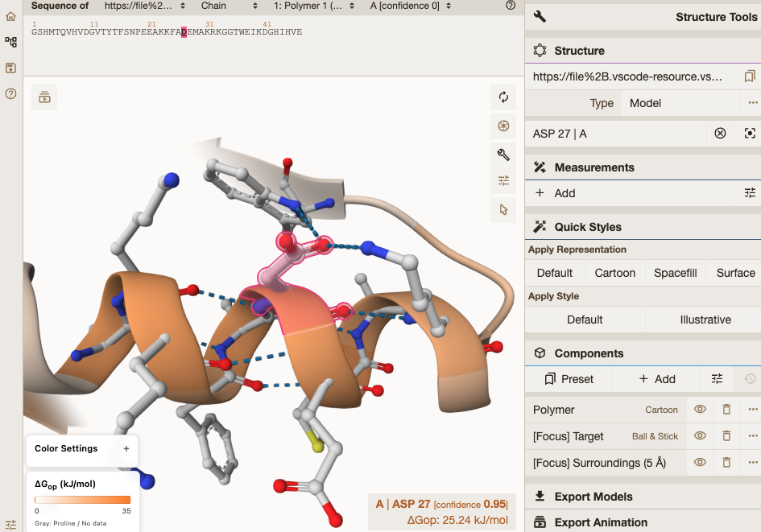Click the yellow sulfur atom in viewport
Image resolution: width=761 pixels, height=532 pixels.
click(318, 446)
